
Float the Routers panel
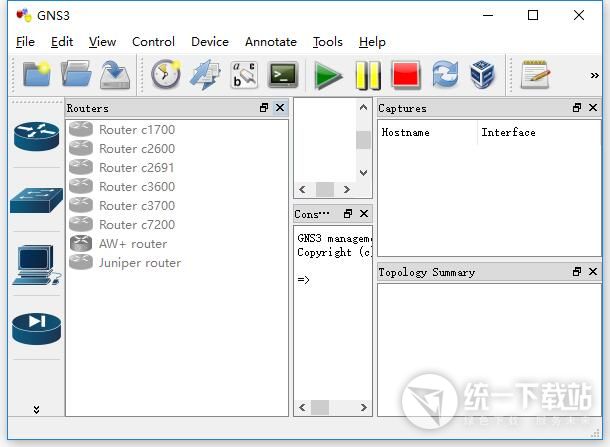click(x=264, y=108)
